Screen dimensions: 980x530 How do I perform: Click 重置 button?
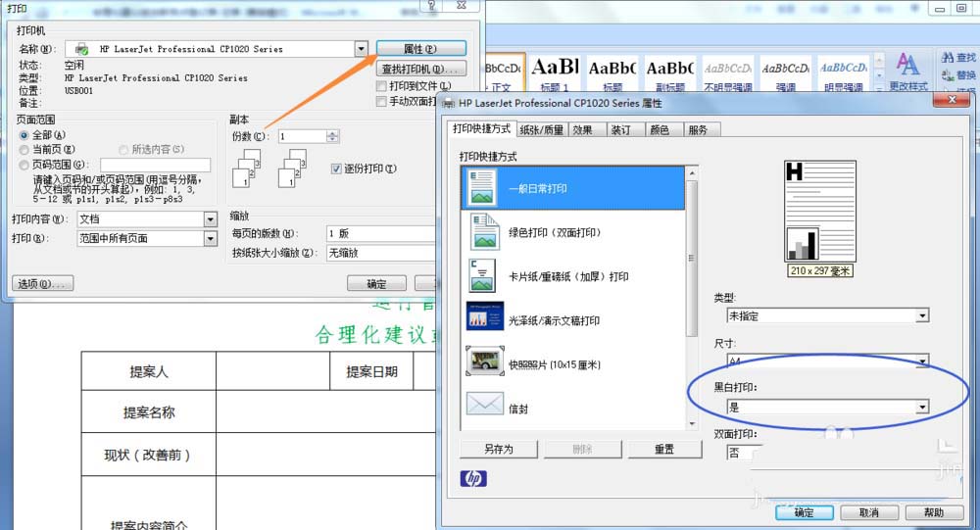[x=664, y=449]
